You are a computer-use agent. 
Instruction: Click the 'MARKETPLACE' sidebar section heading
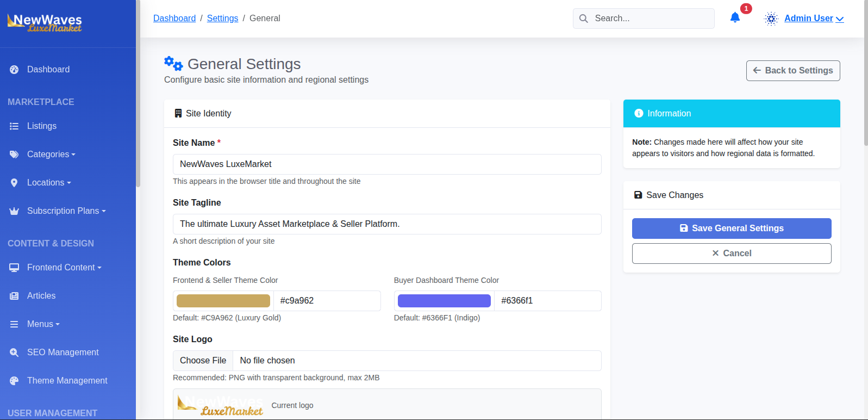click(41, 102)
